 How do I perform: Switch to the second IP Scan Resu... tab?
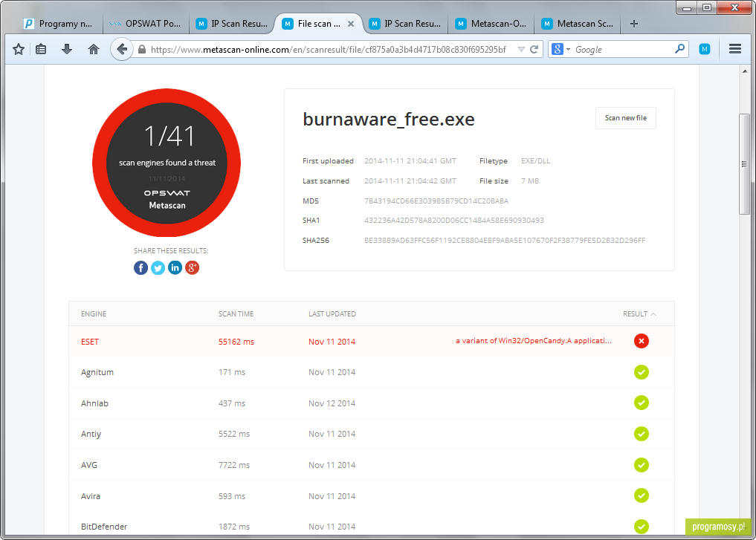pos(405,24)
